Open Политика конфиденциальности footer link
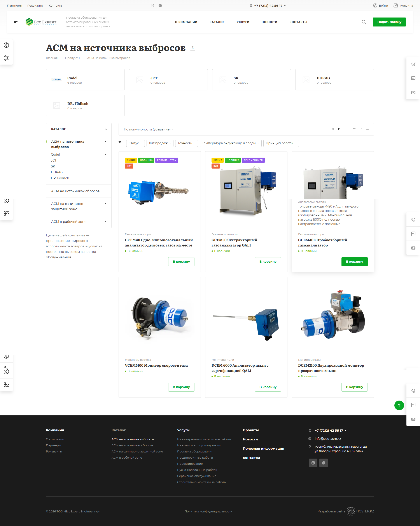Screen dimensions: 420x526 tap(208, 511)
